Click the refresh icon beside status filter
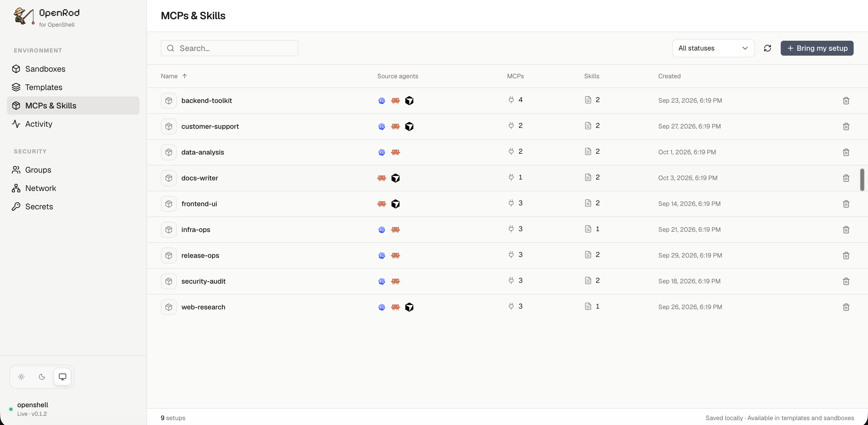This screenshot has width=868, height=425. pyautogui.click(x=767, y=48)
